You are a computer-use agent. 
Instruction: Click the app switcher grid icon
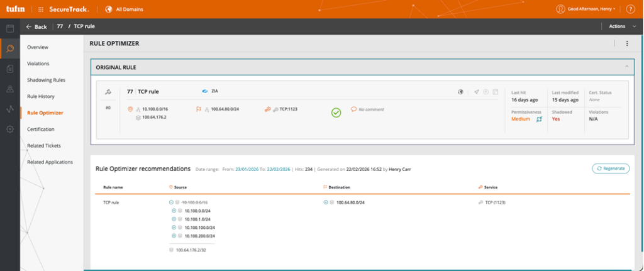click(x=41, y=9)
